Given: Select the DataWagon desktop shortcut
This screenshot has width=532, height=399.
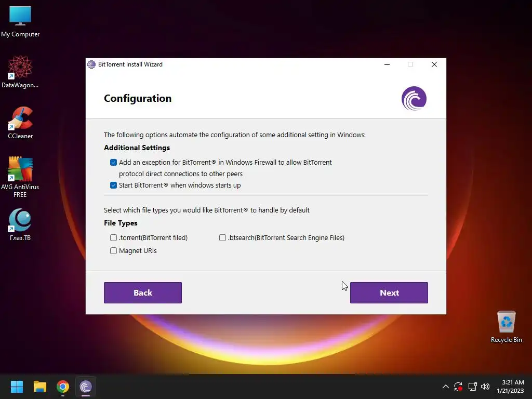Looking at the screenshot, I should click(x=20, y=72).
